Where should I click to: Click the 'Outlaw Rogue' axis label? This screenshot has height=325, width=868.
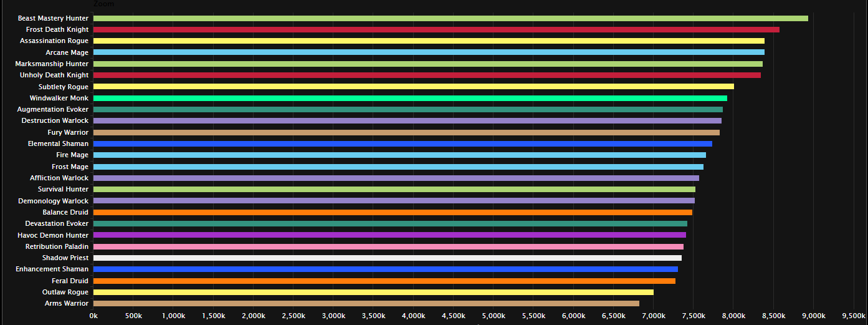[65, 292]
